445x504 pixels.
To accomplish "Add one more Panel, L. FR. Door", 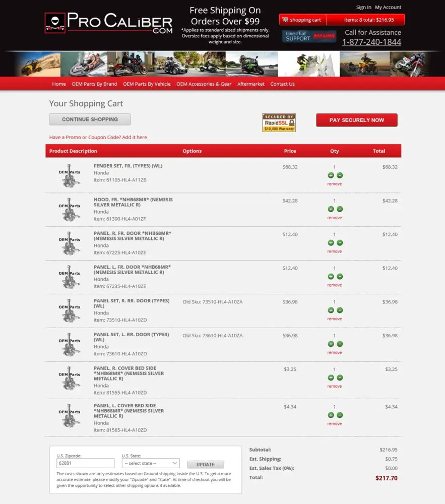I will point(331,276).
